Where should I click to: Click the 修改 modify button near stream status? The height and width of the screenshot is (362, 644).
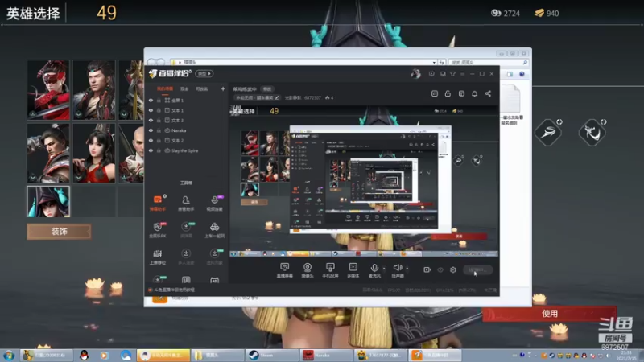pos(267,89)
